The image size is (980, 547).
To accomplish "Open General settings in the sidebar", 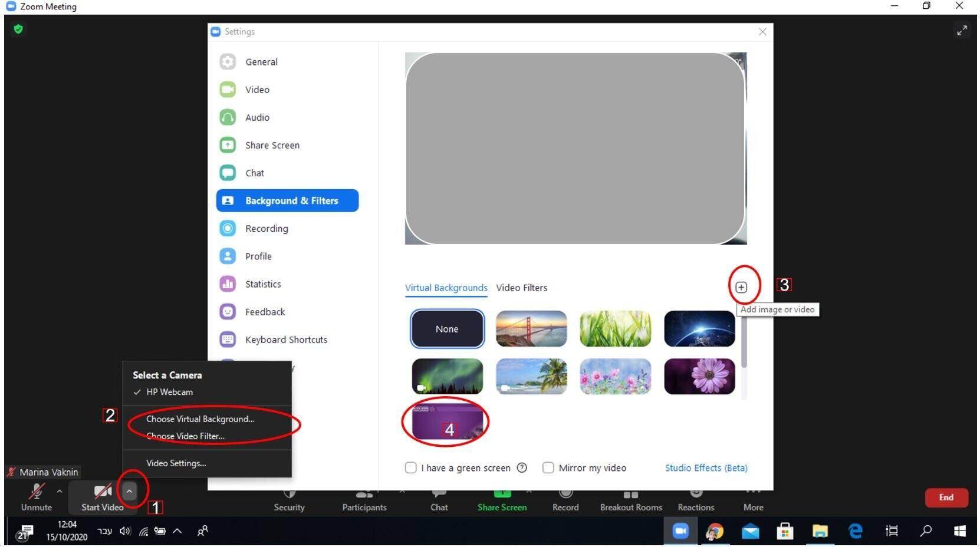I will pos(248,62).
